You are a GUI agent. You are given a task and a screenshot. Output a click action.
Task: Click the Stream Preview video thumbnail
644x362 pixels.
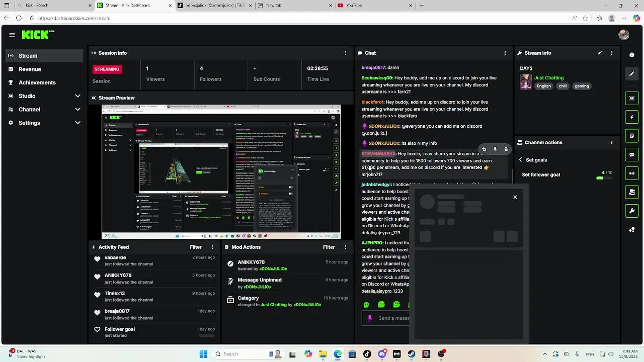click(221, 172)
